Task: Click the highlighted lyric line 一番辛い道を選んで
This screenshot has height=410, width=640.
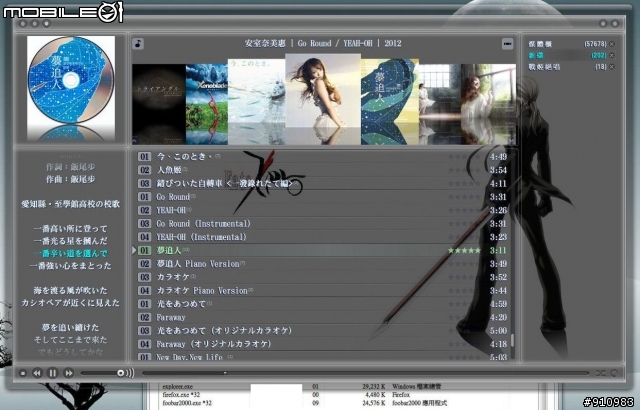Action: pos(71,254)
